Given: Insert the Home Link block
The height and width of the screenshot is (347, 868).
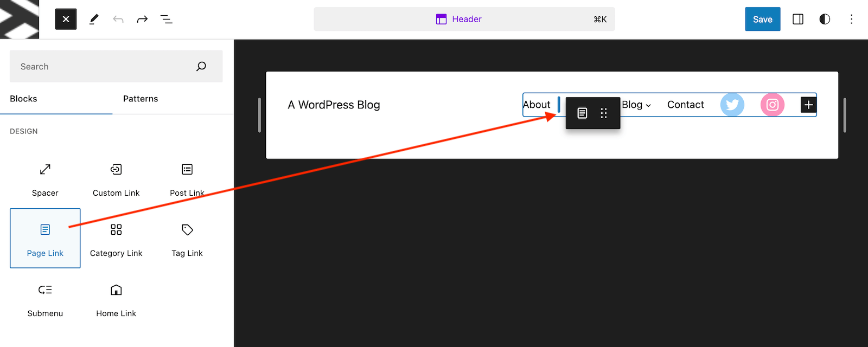Looking at the screenshot, I should [116, 298].
